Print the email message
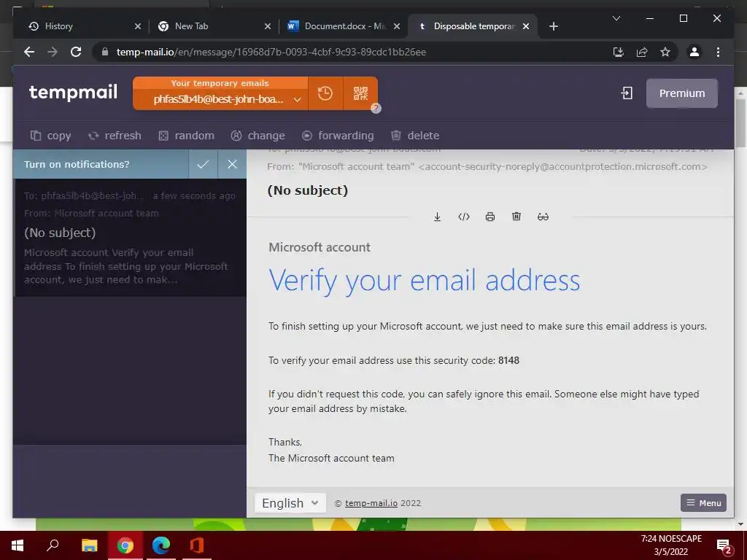Image resolution: width=747 pixels, height=560 pixels. tap(489, 217)
